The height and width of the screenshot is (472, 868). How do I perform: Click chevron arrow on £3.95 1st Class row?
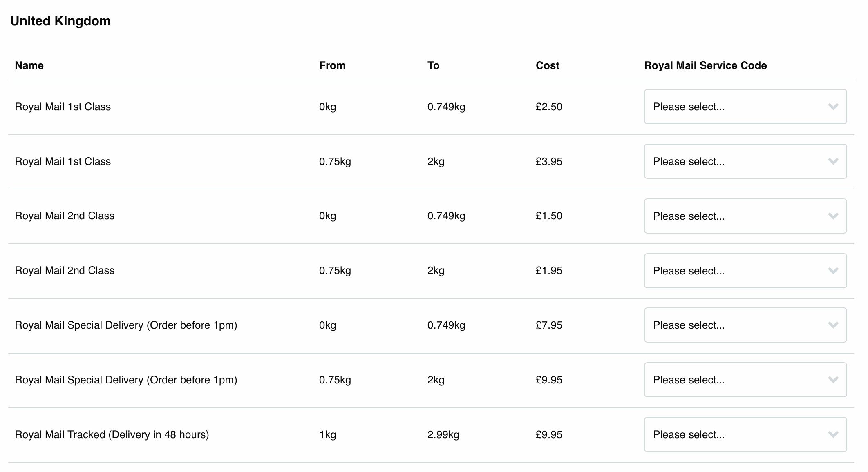(833, 161)
